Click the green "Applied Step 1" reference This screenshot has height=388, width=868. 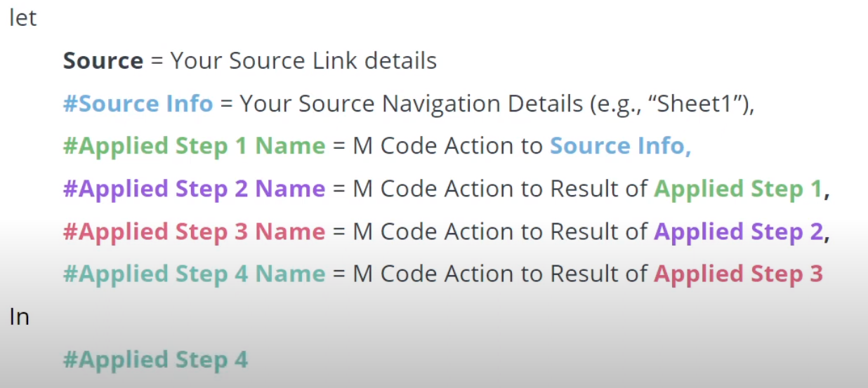[x=737, y=189]
